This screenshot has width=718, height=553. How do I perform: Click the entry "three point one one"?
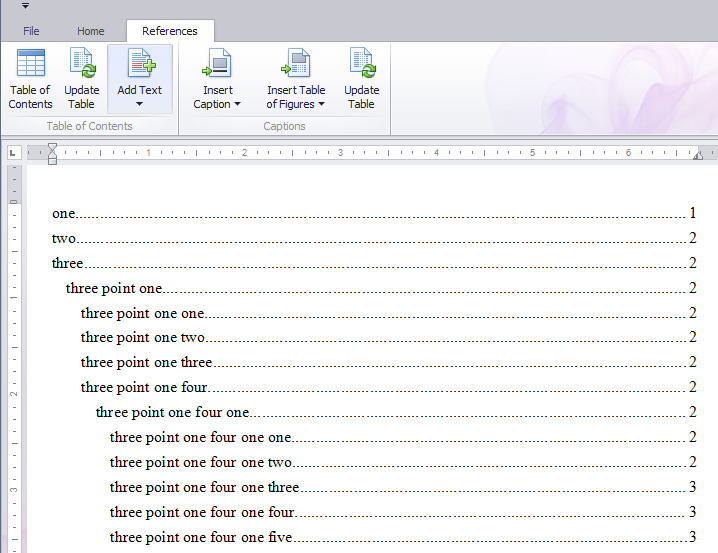pyautogui.click(x=142, y=313)
